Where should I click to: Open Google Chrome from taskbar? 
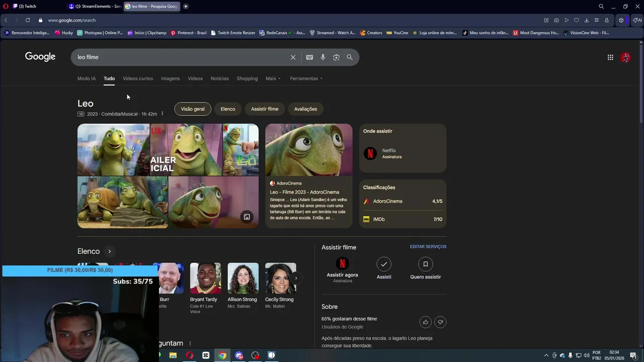point(222,355)
